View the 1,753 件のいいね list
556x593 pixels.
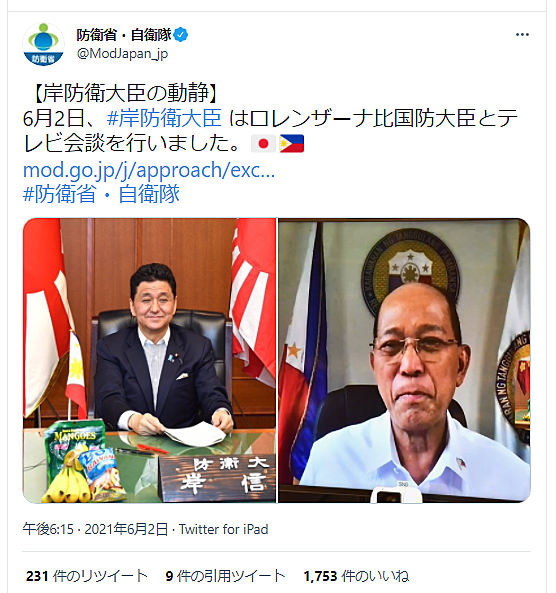click(x=356, y=576)
